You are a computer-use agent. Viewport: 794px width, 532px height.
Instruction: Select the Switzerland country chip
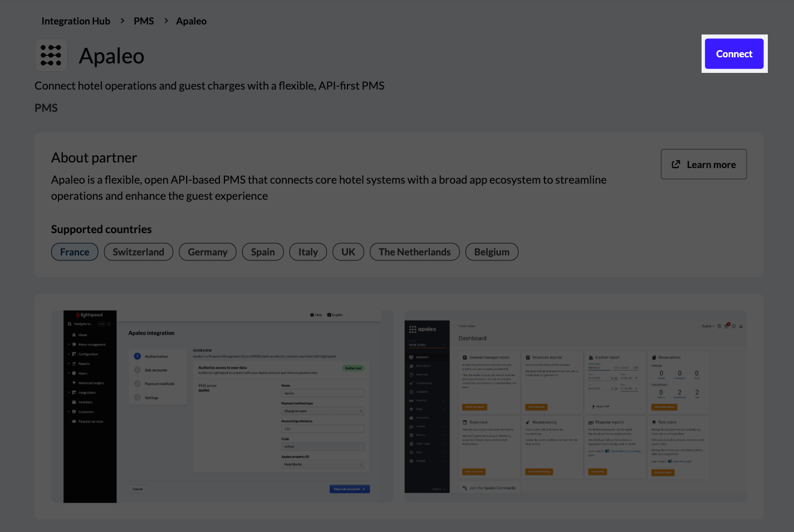(139, 252)
